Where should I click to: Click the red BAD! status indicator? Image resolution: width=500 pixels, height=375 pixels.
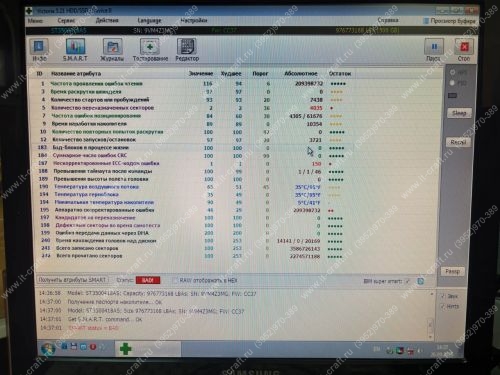click(x=148, y=280)
